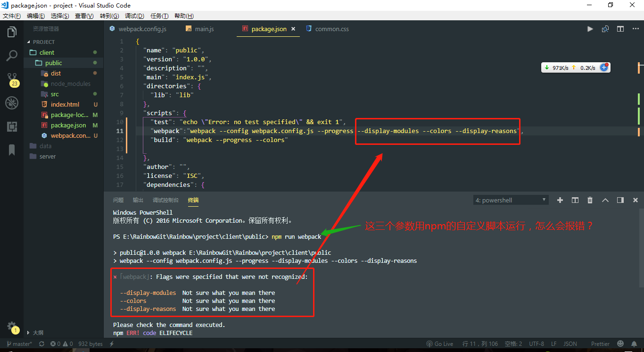
Task: Click the lightning bolt status bar icon
Action: 112,344
